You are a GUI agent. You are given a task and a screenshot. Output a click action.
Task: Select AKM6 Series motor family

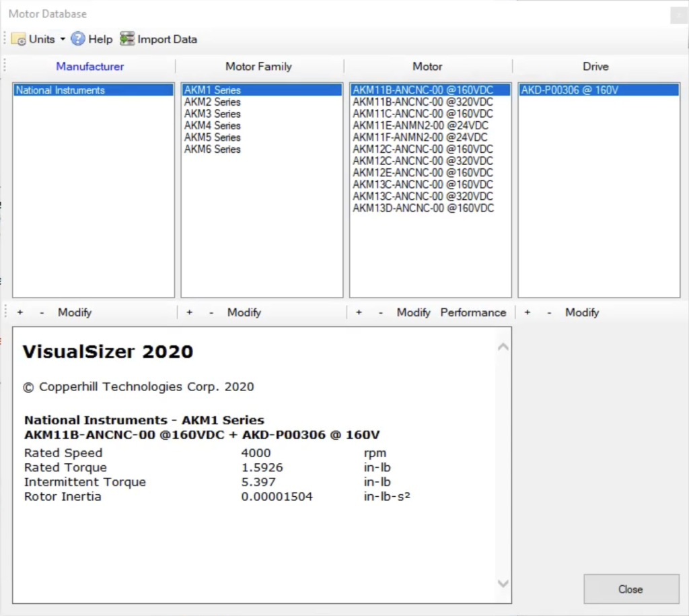(x=213, y=149)
